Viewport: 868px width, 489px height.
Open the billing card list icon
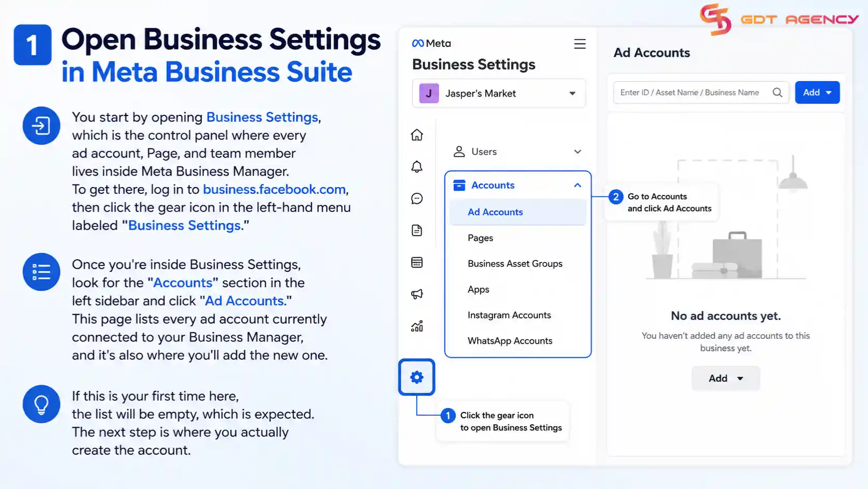417,262
